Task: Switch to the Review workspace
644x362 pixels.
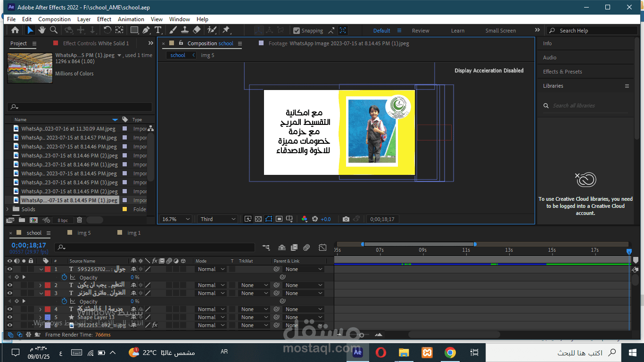Action: [421, 31]
